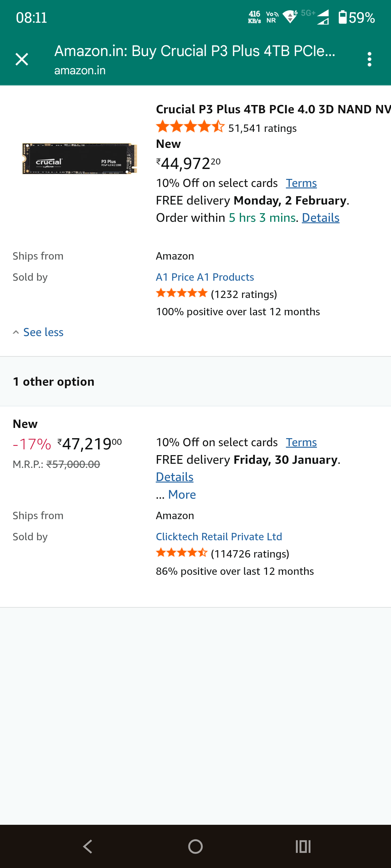Tap the amazon.in address text
This screenshot has height=868, width=391.
[80, 70]
